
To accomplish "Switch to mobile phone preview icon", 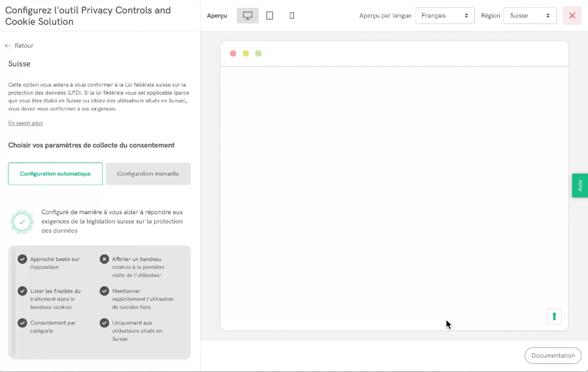I will click(292, 16).
